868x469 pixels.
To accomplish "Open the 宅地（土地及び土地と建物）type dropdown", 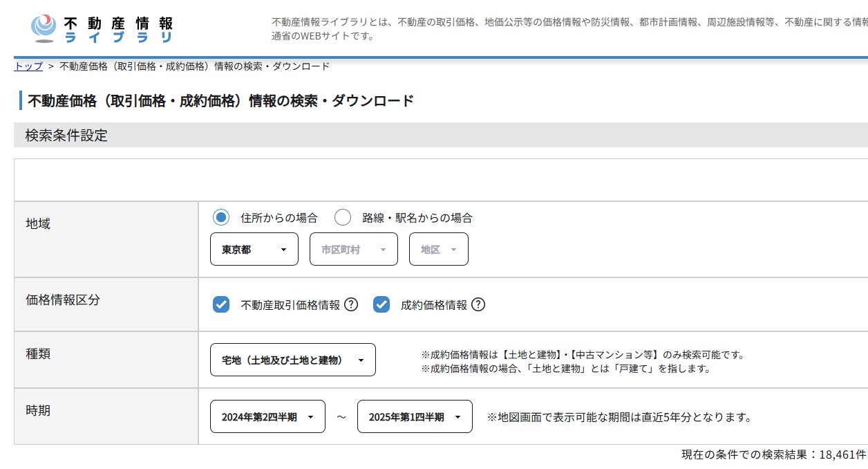I will pos(292,360).
